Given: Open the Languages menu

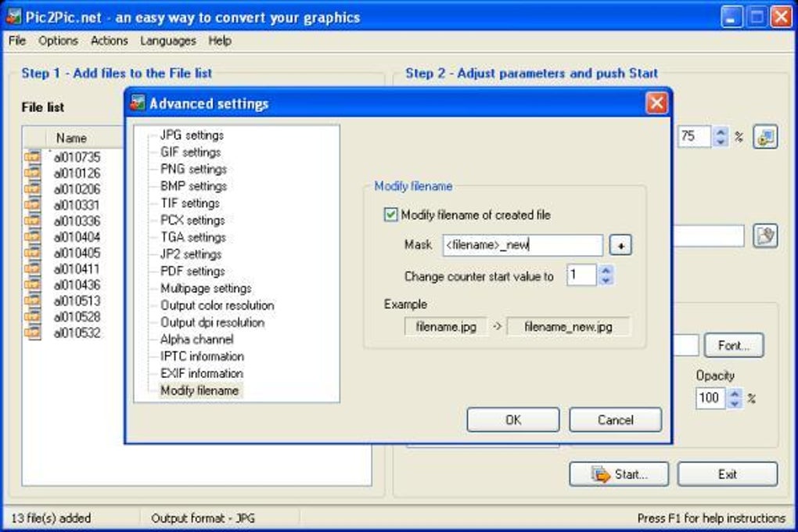Looking at the screenshot, I should (x=168, y=41).
